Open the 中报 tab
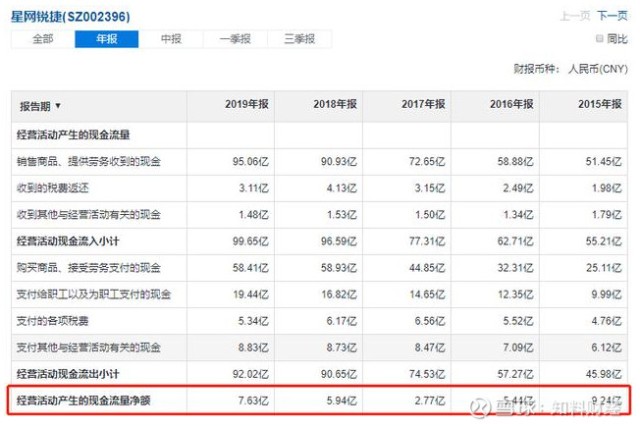The height and width of the screenshot is (428, 640). [171, 39]
